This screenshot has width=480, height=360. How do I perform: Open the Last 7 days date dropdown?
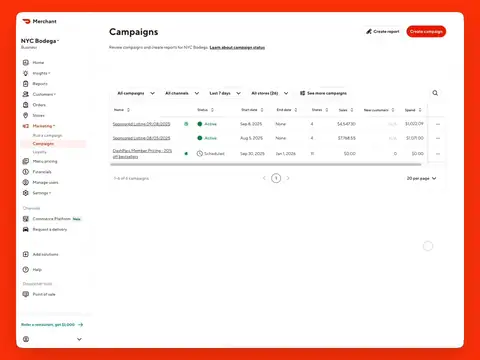[225, 93]
